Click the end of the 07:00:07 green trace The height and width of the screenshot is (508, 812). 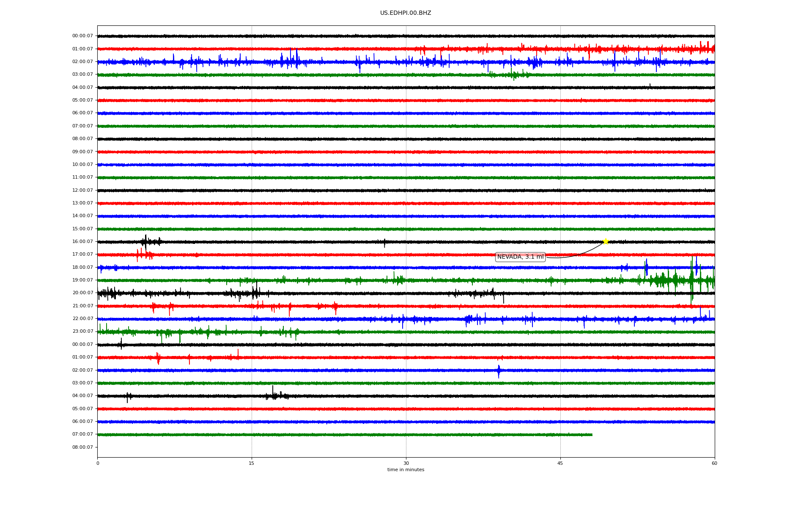pyautogui.click(x=591, y=435)
